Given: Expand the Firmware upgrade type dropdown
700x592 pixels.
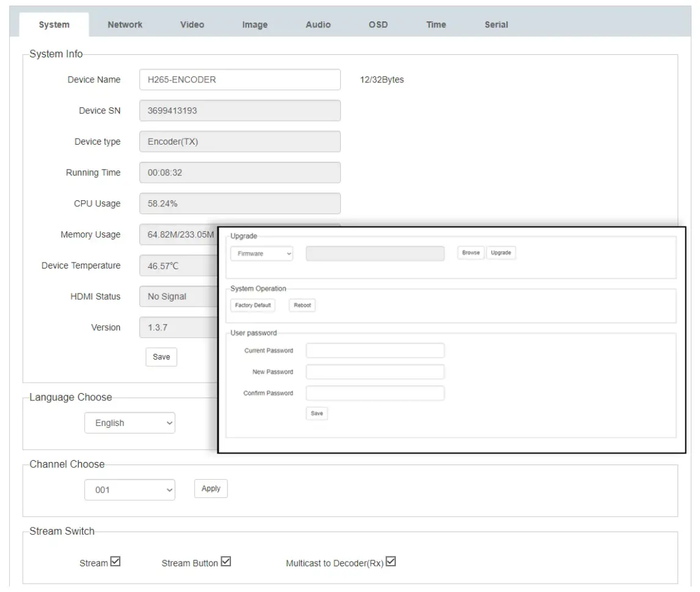Looking at the screenshot, I should [x=261, y=253].
